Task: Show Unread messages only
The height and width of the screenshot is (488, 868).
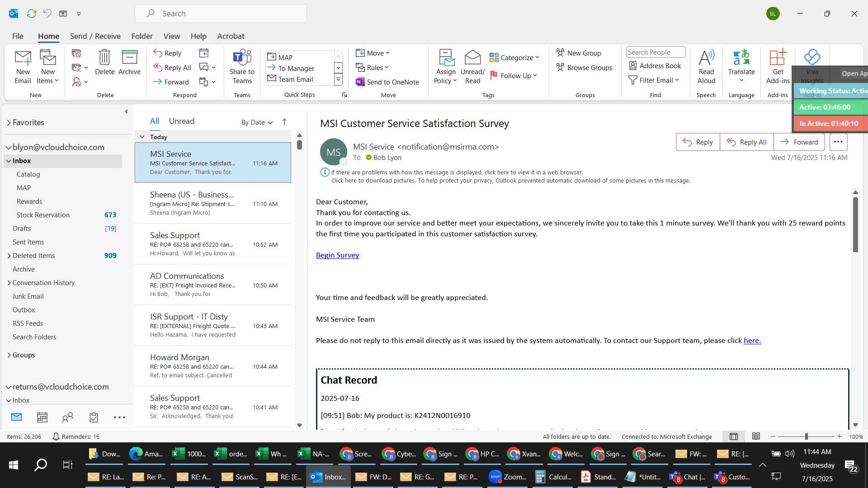Action: 182,121
